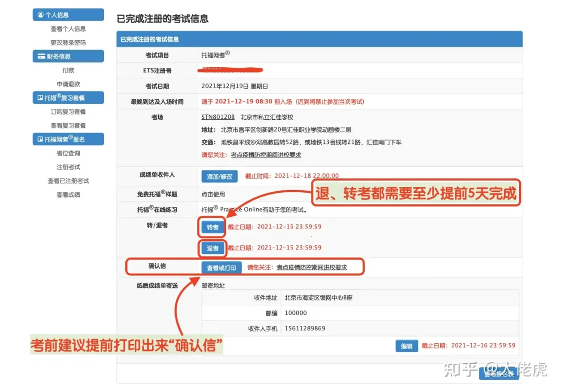562x392 pixels.
Task: Open 查看成绩 in the sidebar
Action: click(68, 195)
